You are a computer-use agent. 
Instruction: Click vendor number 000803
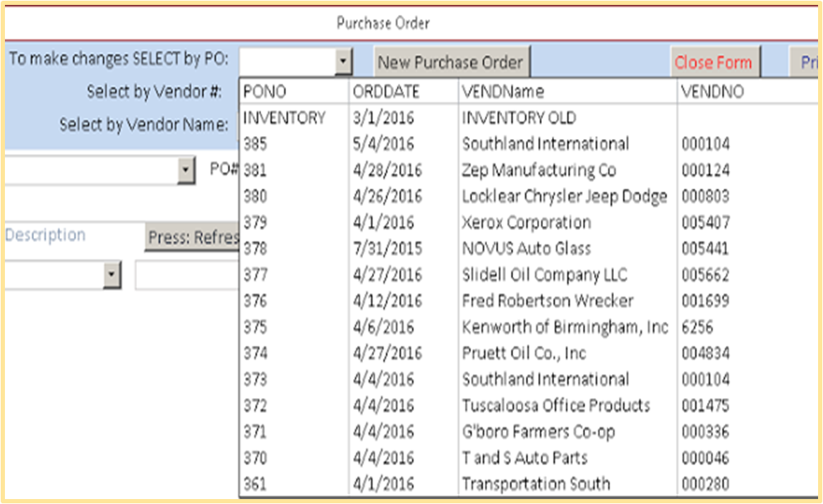pyautogui.click(x=706, y=196)
